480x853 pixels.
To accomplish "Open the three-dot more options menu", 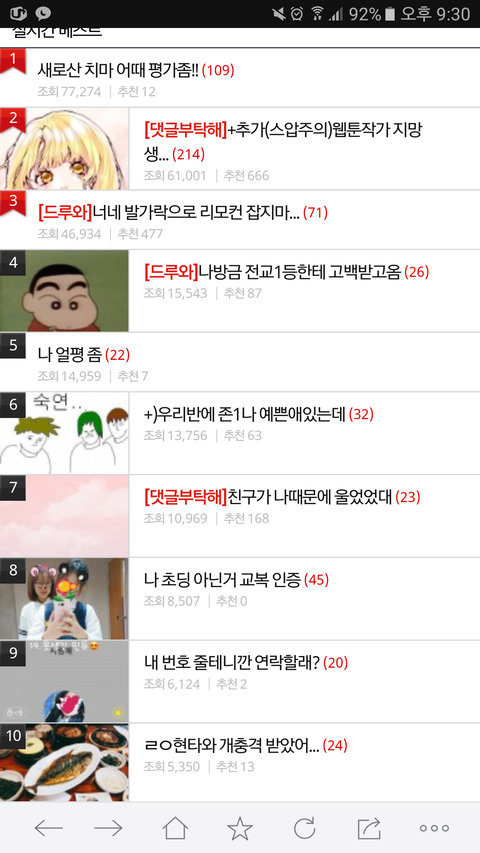I will coord(434,829).
